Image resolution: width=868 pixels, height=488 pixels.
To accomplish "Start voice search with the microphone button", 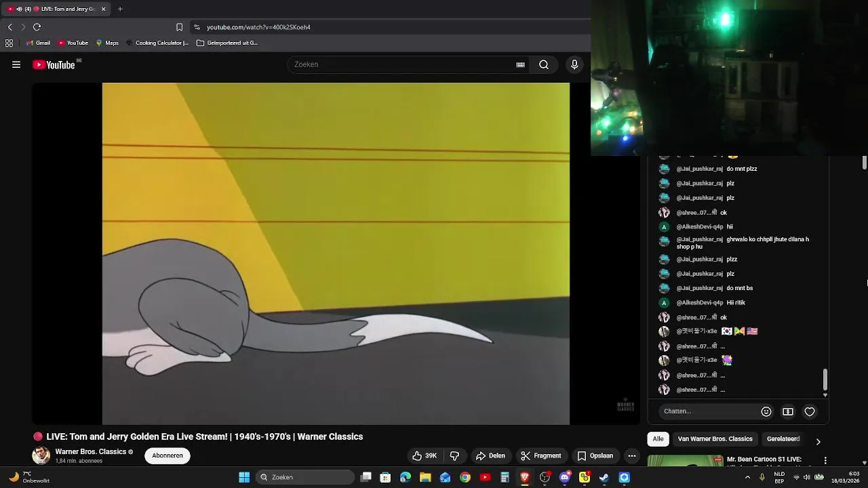I will click(x=574, y=64).
